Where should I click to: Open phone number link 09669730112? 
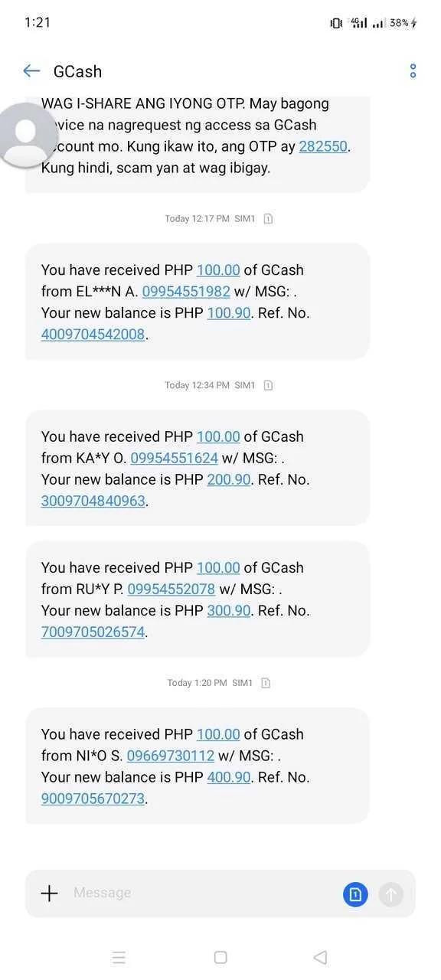[x=171, y=756]
